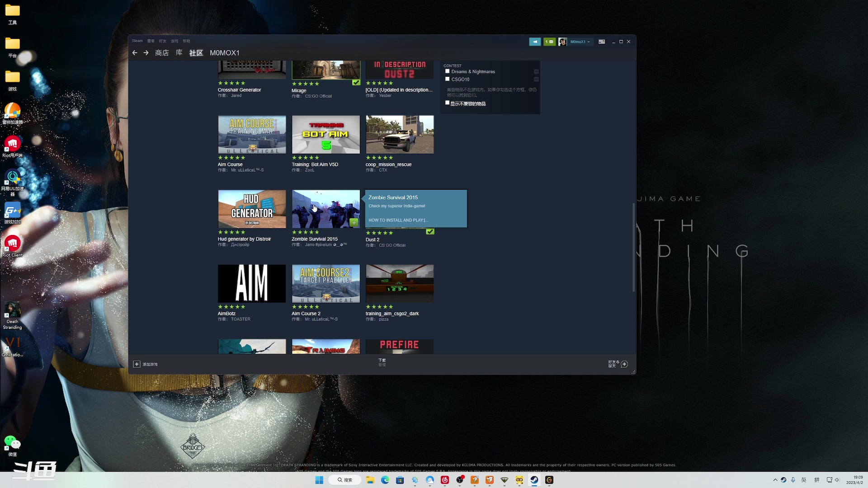Click taskbar search box
868x488 pixels.
pyautogui.click(x=345, y=480)
